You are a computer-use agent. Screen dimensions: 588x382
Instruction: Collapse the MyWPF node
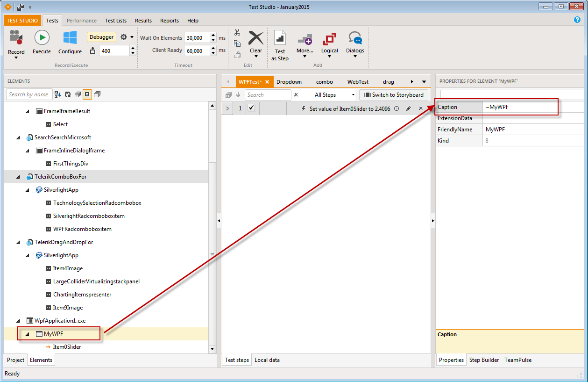tap(27, 334)
